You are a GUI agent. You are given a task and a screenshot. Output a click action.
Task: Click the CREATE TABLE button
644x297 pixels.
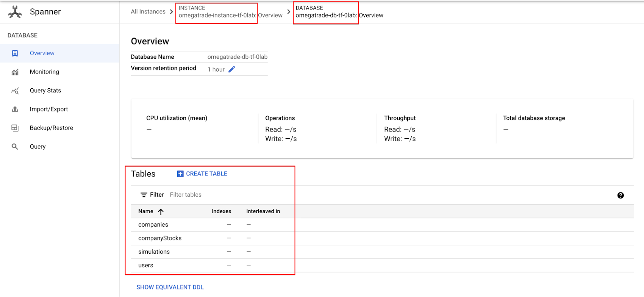[202, 174]
